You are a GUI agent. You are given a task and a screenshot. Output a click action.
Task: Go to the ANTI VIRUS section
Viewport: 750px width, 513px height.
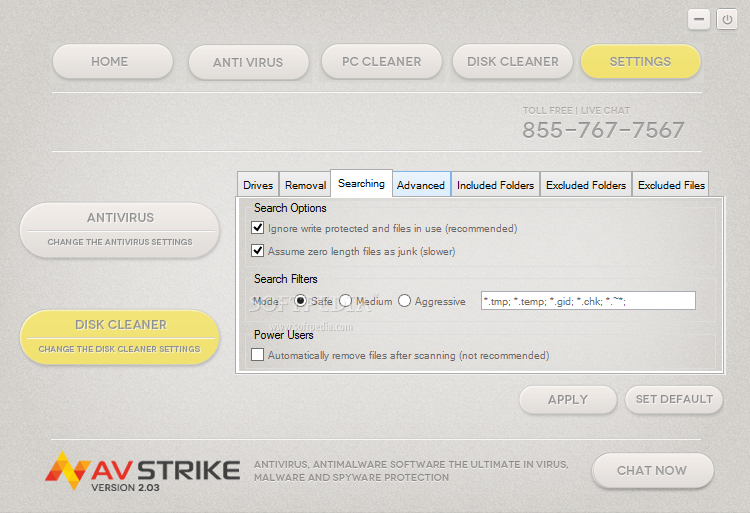coord(248,62)
